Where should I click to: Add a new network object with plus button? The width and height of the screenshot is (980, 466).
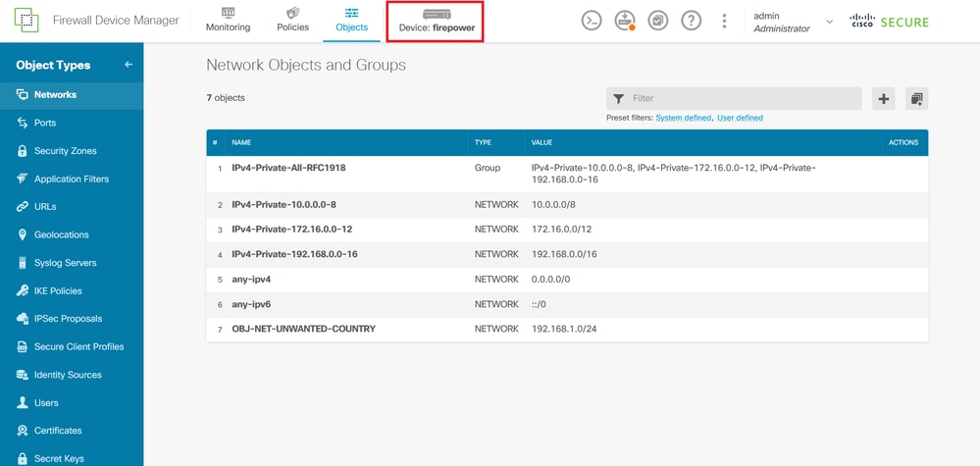(x=883, y=99)
